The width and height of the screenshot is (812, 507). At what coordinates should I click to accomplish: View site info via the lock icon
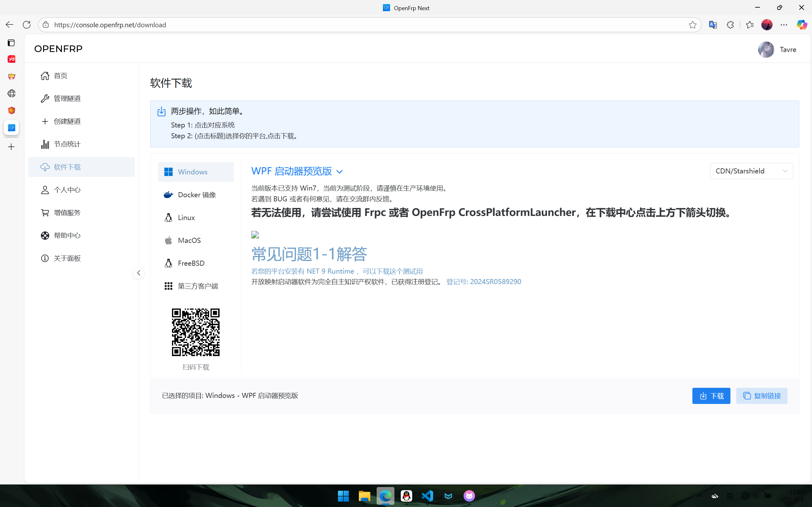(46, 24)
